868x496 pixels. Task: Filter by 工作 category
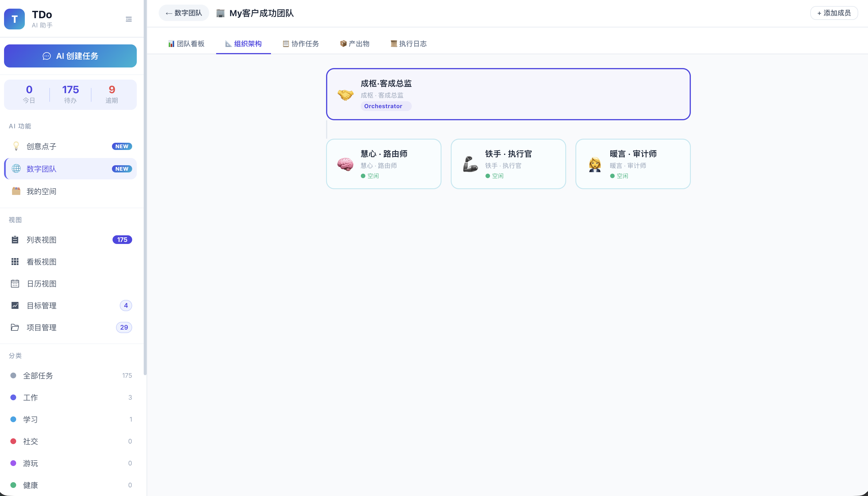tap(70, 398)
